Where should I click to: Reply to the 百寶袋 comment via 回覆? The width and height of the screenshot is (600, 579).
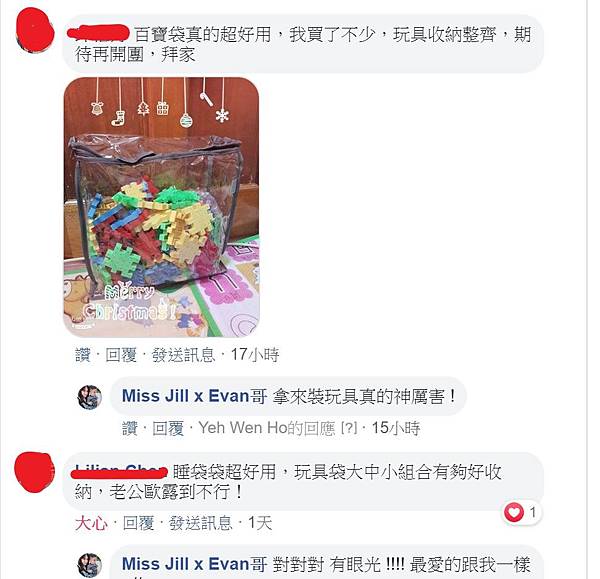click(121, 355)
